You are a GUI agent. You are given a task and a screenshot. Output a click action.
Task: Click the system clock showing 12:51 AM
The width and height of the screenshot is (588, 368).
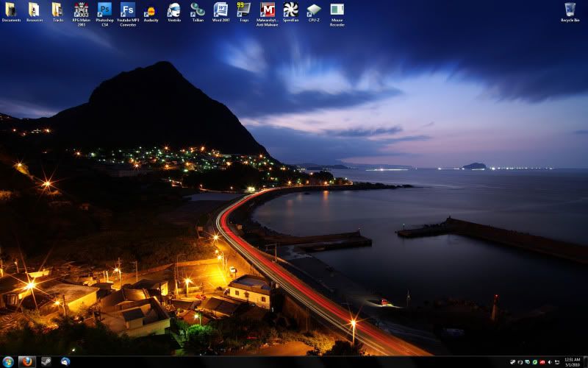coord(571,362)
